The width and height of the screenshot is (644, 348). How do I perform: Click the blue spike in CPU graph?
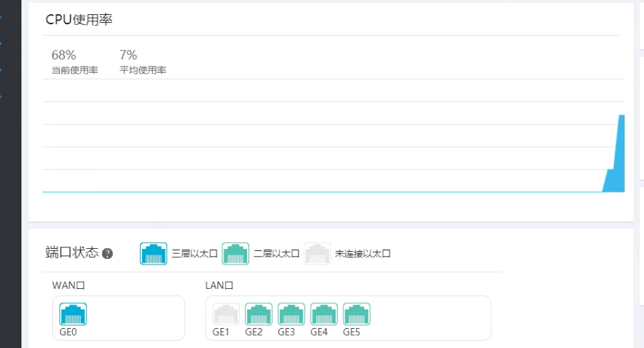point(620,157)
